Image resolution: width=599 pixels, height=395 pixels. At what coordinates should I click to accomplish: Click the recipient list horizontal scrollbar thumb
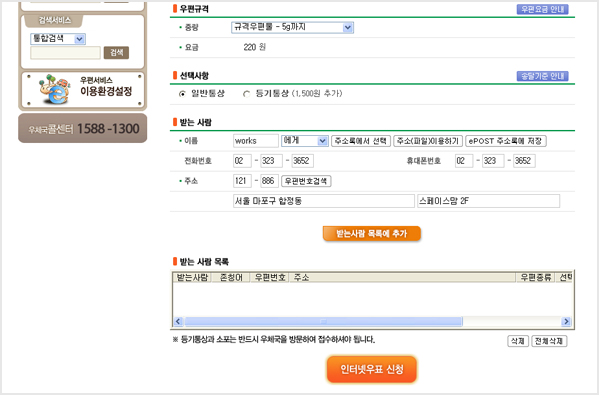(323, 322)
